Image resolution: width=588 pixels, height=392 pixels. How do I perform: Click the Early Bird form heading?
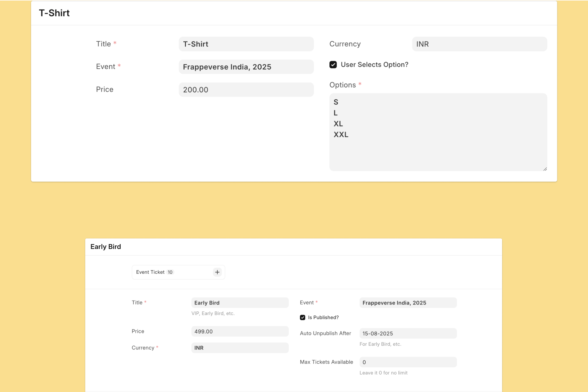click(x=106, y=247)
